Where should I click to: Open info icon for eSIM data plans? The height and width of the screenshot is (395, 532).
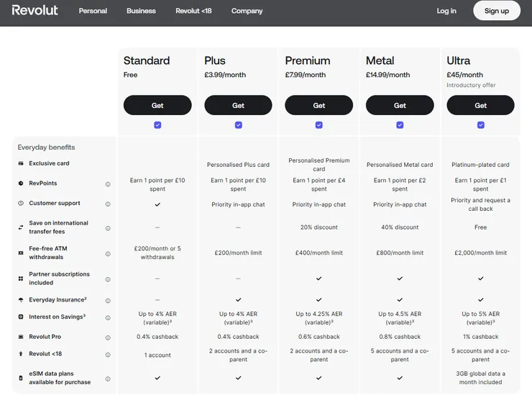pos(108,379)
